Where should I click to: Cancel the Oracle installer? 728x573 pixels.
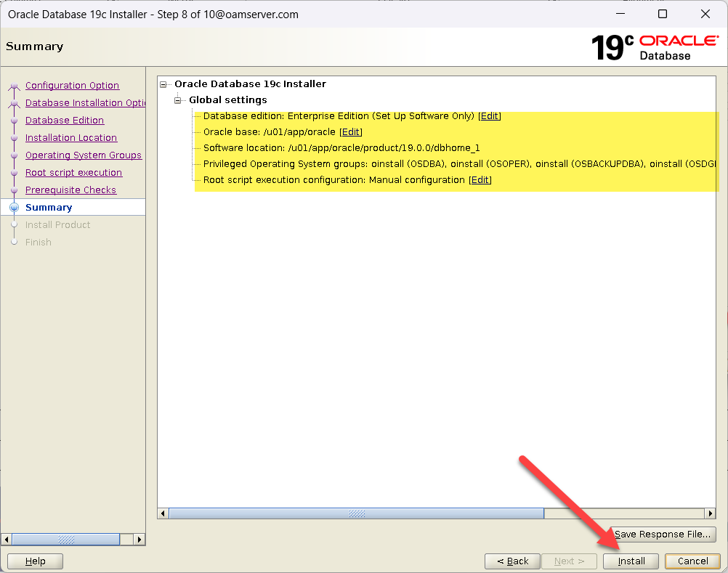(x=692, y=561)
